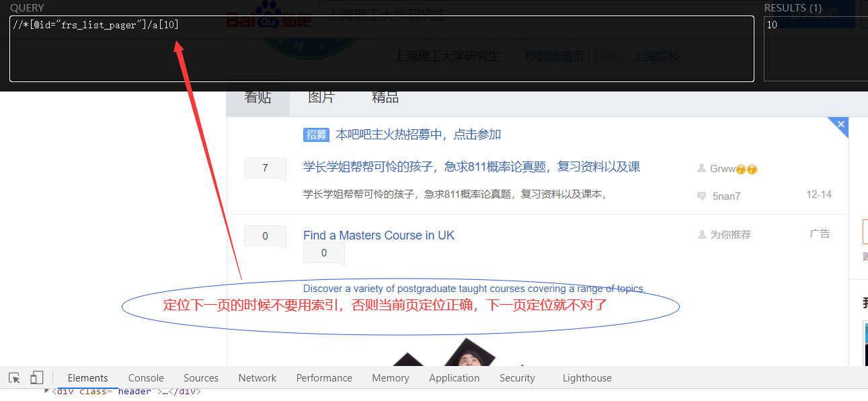This screenshot has width=868, height=401.
Task: Open the Sources tab
Action: point(201,377)
